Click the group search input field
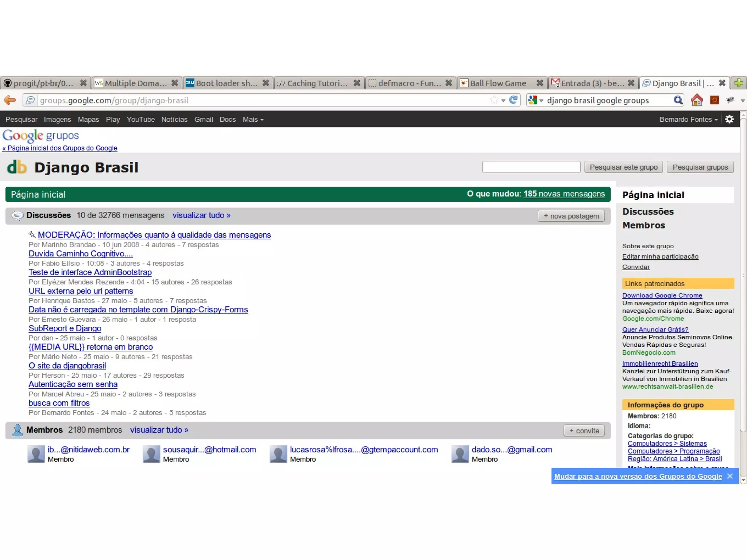This screenshot has width=747, height=560. click(x=531, y=167)
